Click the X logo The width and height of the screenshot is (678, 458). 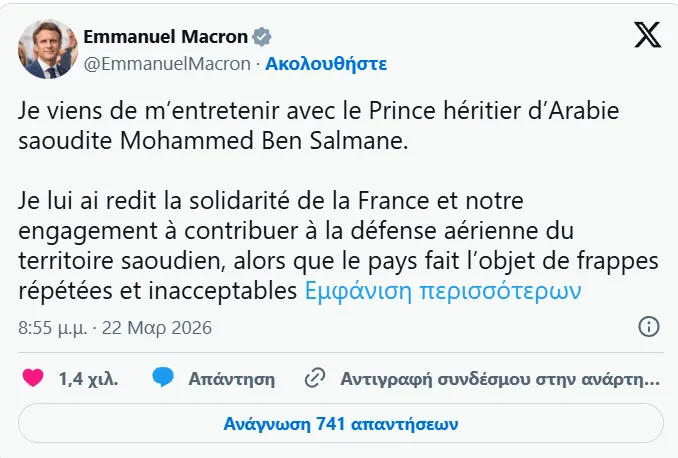[647, 35]
